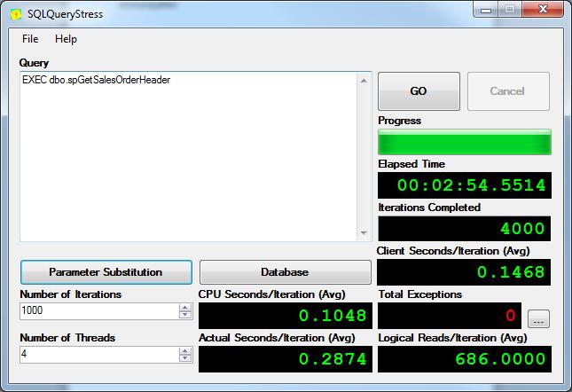Click the Elapsed Time value 00:02:54.5514
The image size is (572, 392).
(471, 185)
